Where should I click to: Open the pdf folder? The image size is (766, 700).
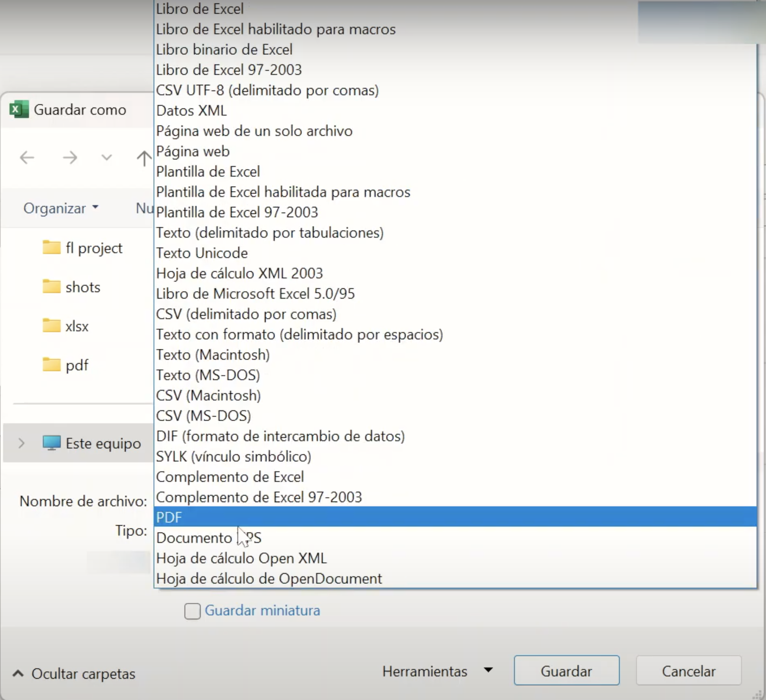pos(75,365)
